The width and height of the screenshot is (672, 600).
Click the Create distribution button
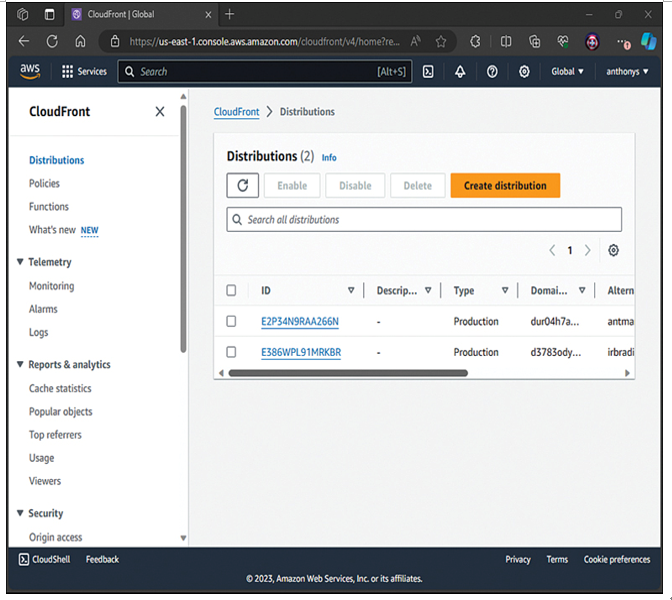(505, 186)
